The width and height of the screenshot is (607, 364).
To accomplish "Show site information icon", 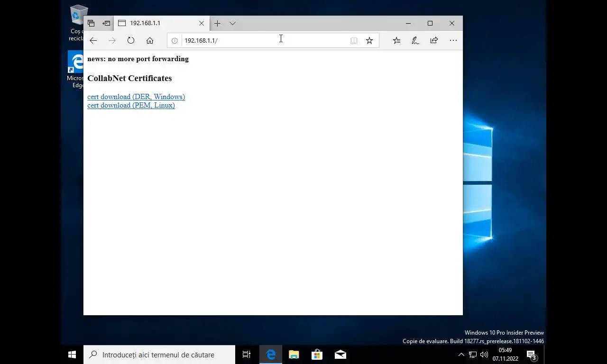I will tap(175, 41).
